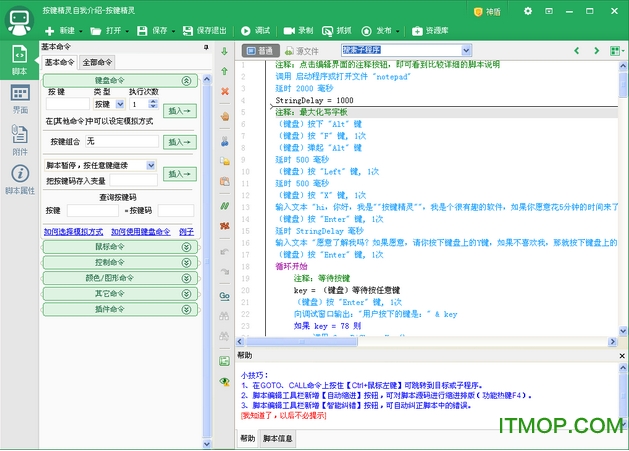Click 插入 button beside 执行次数
This screenshot has width=629, height=451.
pos(179,110)
